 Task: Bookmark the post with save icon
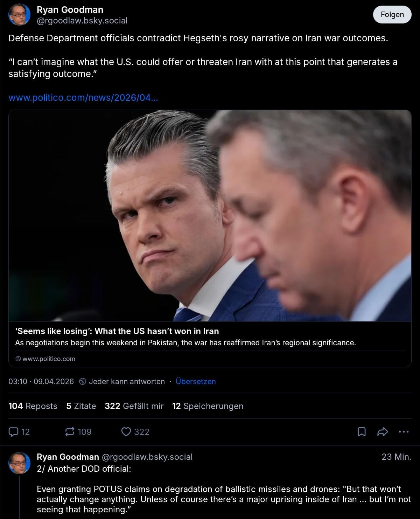pyautogui.click(x=362, y=432)
